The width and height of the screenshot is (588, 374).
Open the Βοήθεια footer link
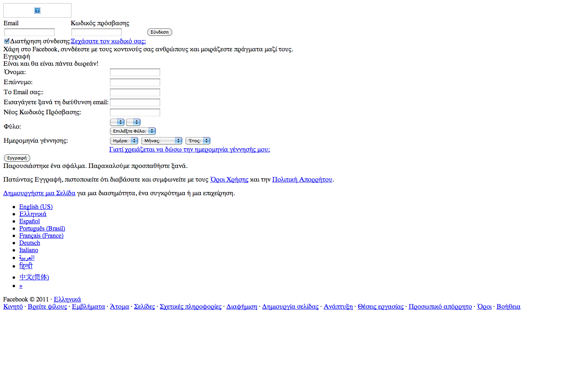(x=509, y=307)
